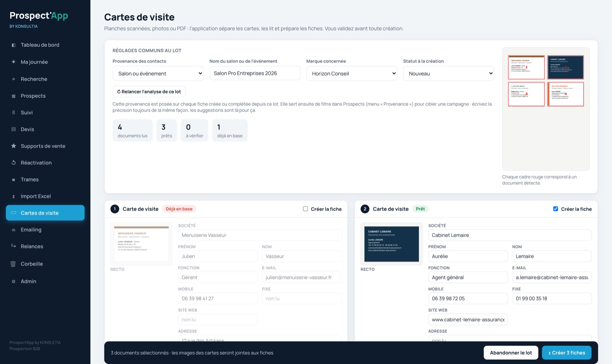The width and height of the screenshot is (612, 364).
Task: Open the Devis menu item
Action: point(45,129)
